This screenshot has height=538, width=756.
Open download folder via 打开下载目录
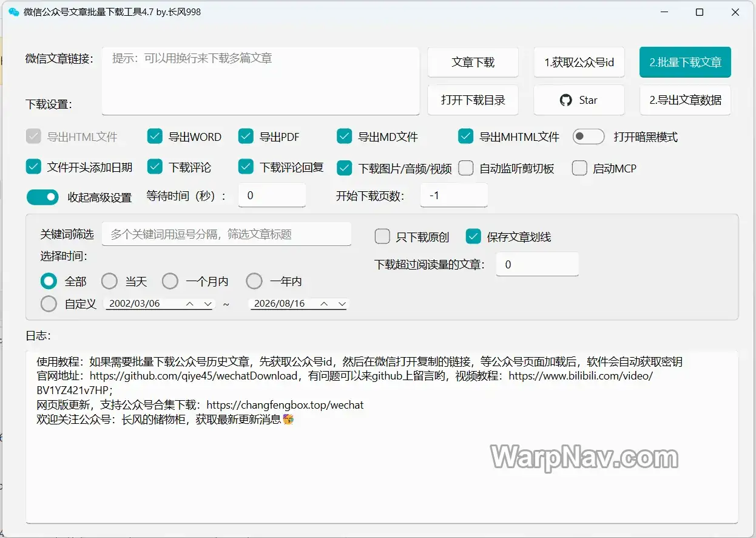[x=473, y=100]
